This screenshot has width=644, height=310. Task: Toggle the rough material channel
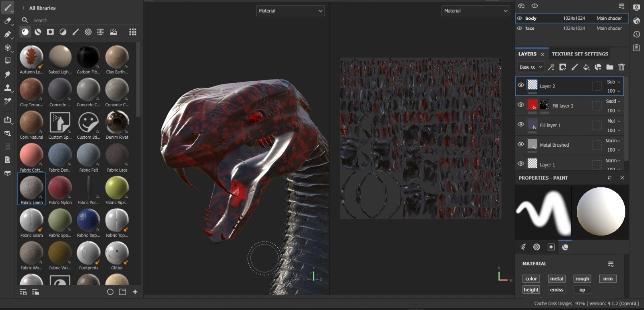[582, 279]
